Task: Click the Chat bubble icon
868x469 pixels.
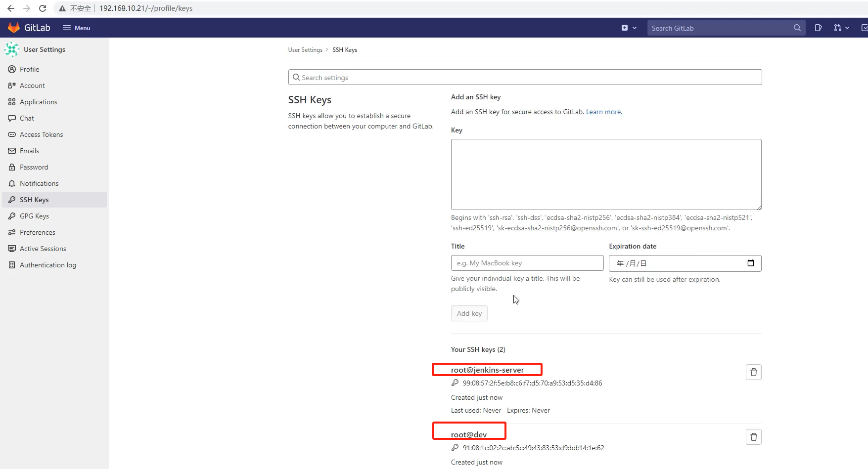Action: tap(12, 118)
